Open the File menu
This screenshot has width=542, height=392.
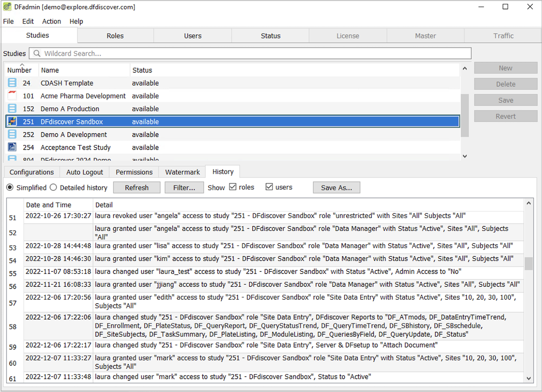point(8,21)
